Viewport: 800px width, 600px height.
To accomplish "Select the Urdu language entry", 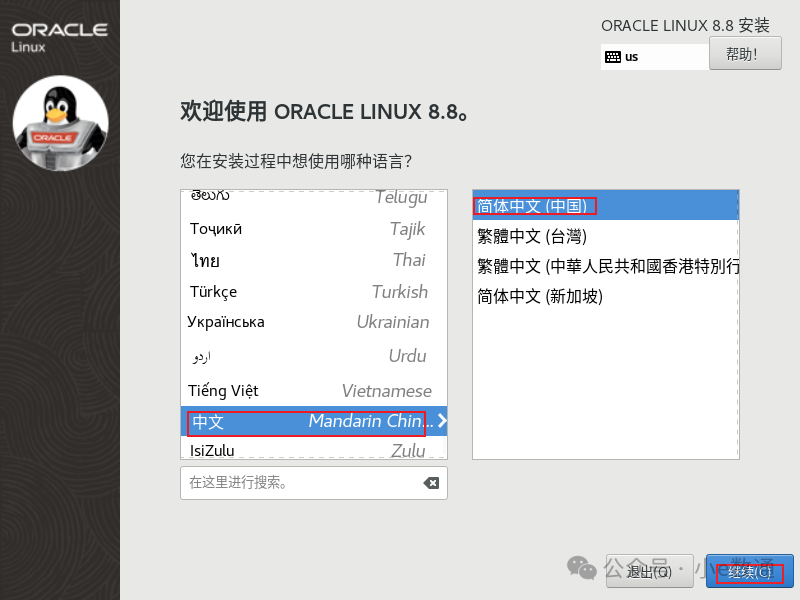I will point(300,355).
